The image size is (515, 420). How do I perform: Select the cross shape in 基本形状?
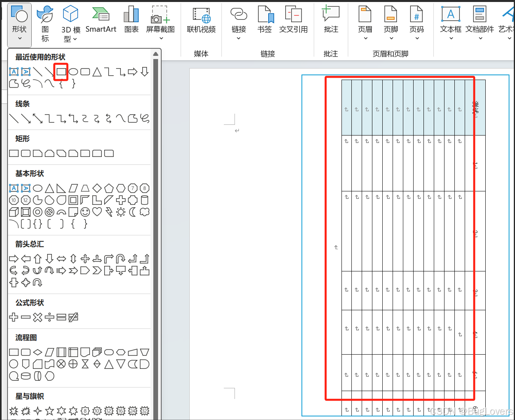tap(121, 200)
